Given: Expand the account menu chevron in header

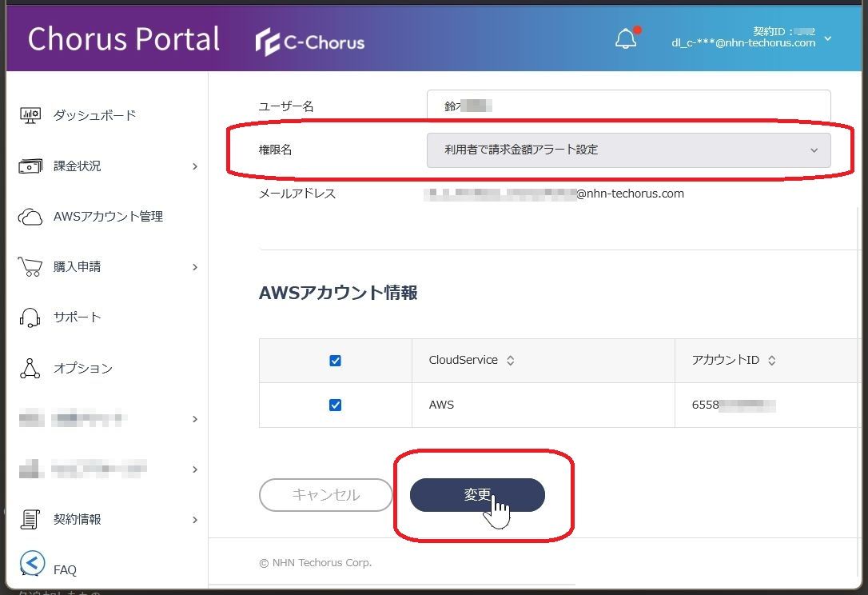Looking at the screenshot, I should (827, 38).
